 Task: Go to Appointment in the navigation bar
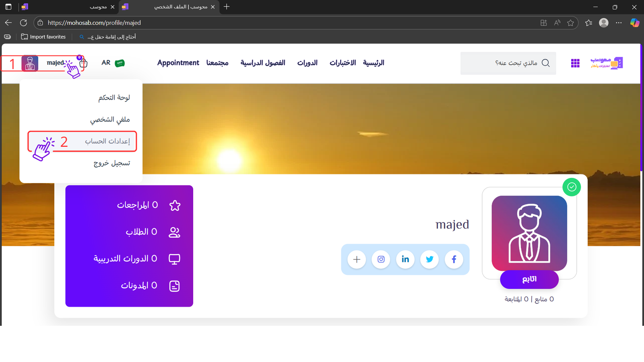[x=178, y=63]
